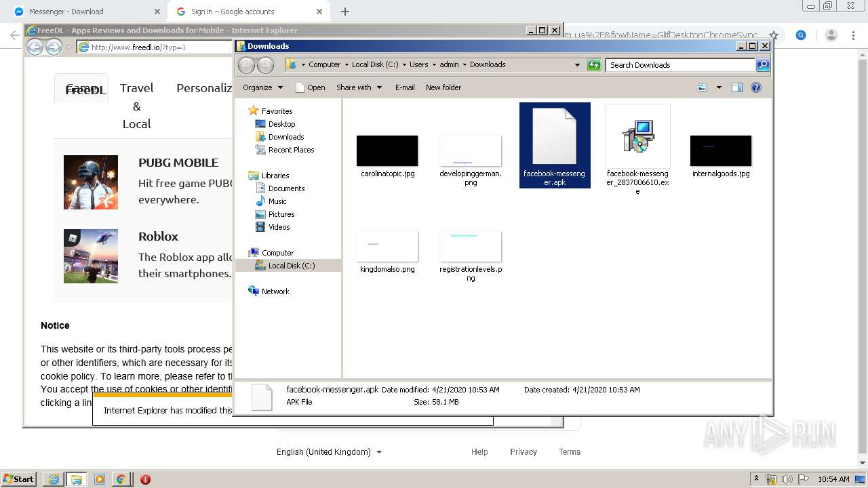
Task: Click the volume icon in system tray
Action: click(787, 479)
